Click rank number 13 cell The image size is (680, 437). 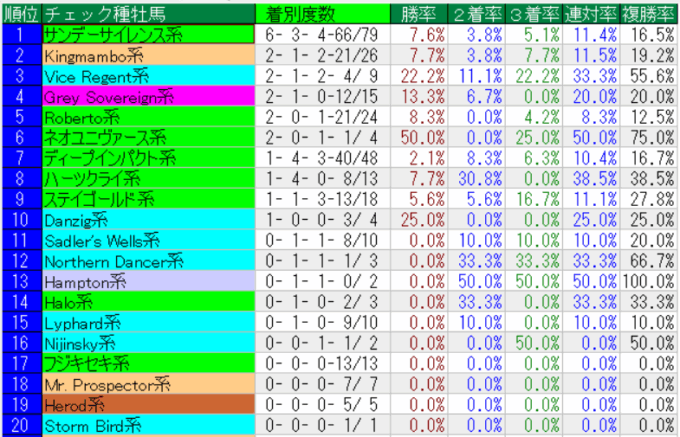click(22, 281)
